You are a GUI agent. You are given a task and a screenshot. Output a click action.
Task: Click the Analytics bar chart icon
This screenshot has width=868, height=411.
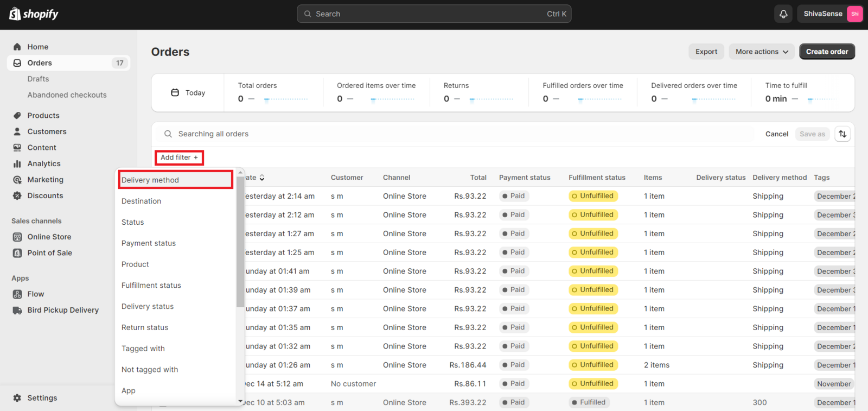[17, 163]
